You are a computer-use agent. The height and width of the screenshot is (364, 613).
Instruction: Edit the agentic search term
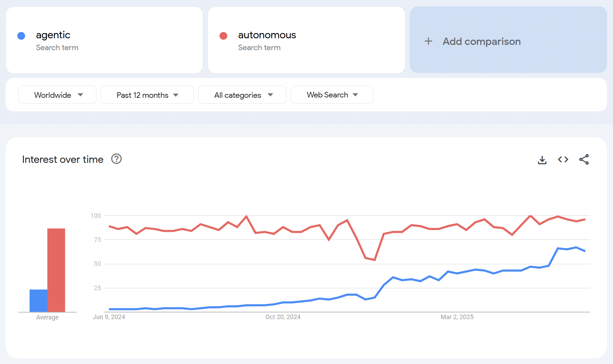tap(104, 40)
